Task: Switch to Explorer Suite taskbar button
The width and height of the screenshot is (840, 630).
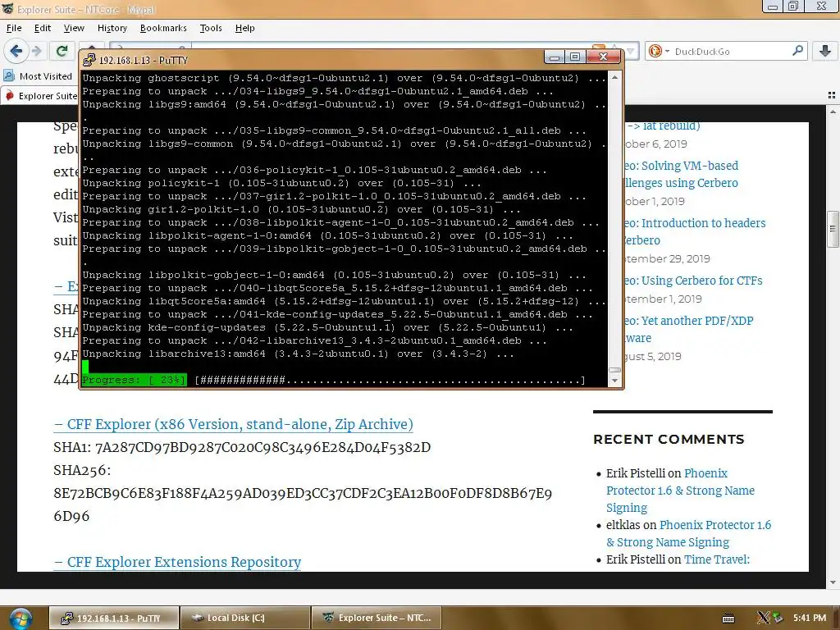Action: click(377, 618)
